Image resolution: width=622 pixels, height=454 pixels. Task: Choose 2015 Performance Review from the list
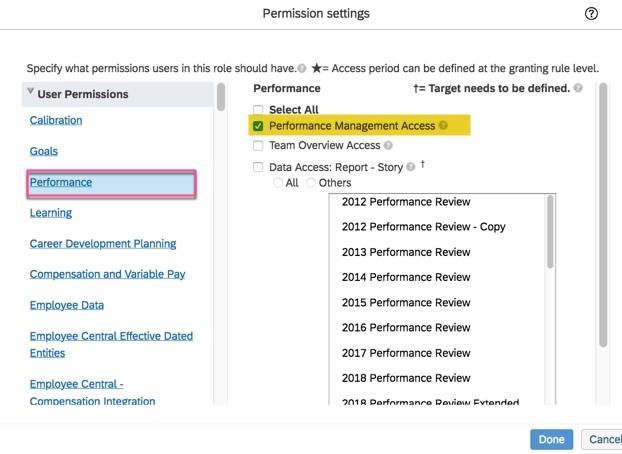coord(406,302)
